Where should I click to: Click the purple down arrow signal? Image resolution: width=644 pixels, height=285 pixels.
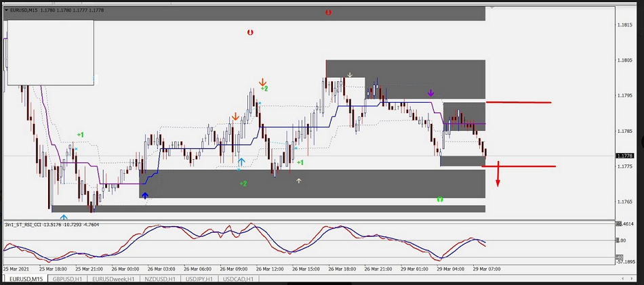[x=430, y=93]
